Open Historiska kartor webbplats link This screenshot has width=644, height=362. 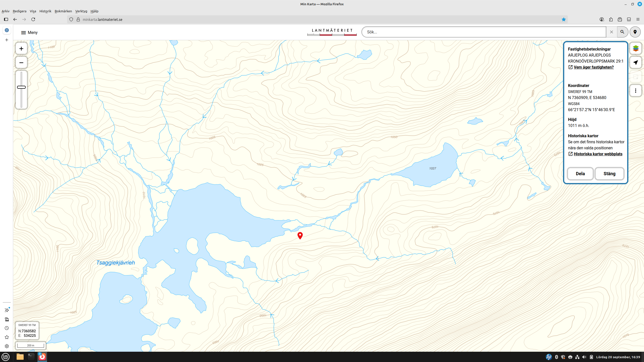pyautogui.click(x=598, y=154)
